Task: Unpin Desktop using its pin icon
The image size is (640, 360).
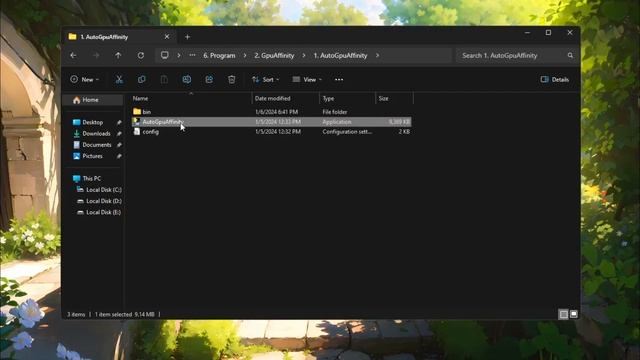Action: pos(119,122)
